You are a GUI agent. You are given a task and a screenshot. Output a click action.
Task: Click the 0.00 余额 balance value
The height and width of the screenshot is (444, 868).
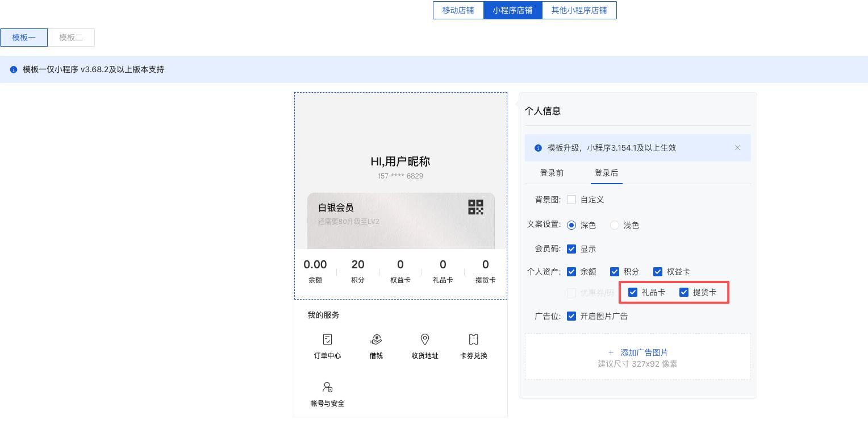tap(315, 264)
